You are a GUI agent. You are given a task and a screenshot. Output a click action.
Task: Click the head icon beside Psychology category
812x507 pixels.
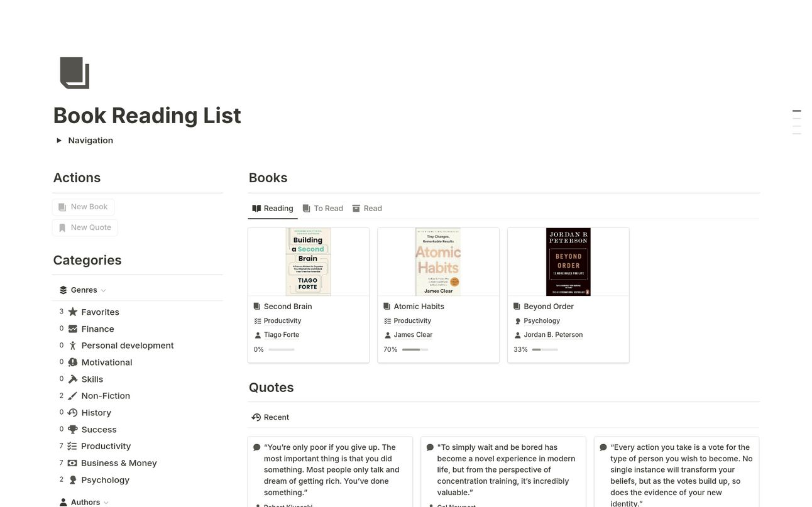point(73,480)
